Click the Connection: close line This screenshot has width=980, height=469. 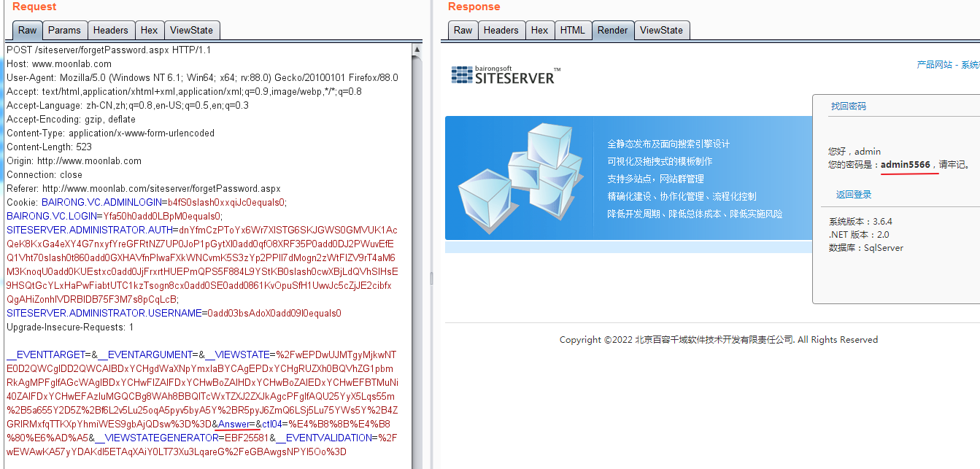point(45,174)
